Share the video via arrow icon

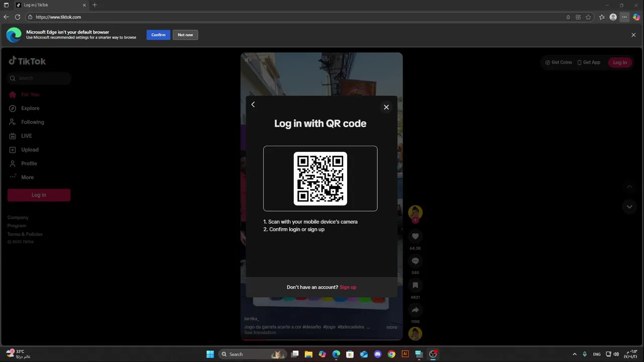(x=415, y=310)
